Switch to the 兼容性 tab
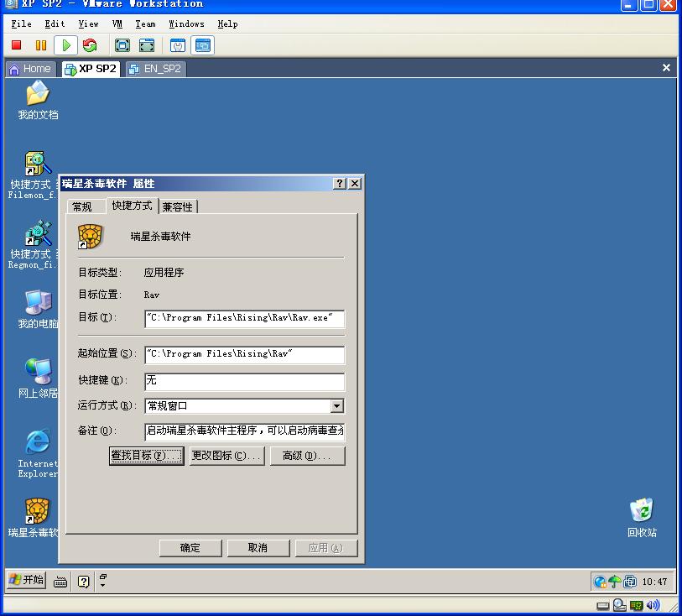The image size is (682, 616). pyautogui.click(x=178, y=206)
